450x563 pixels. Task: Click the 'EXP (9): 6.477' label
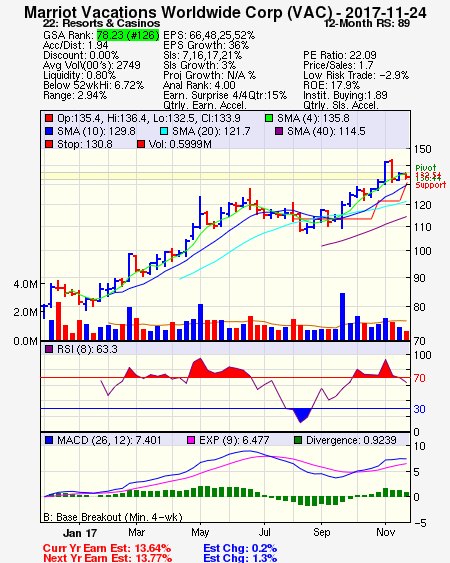point(234,440)
